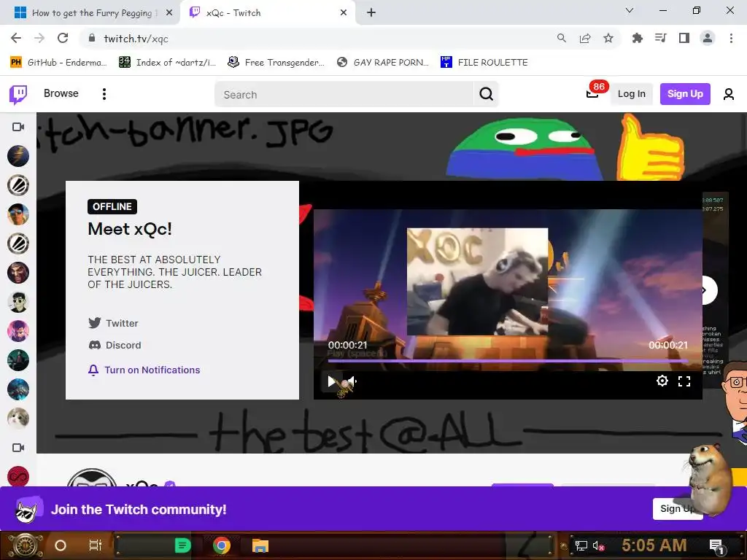Screen dimensions: 747x560
Task: Open the red infinity channel avatar
Action: click(x=18, y=476)
